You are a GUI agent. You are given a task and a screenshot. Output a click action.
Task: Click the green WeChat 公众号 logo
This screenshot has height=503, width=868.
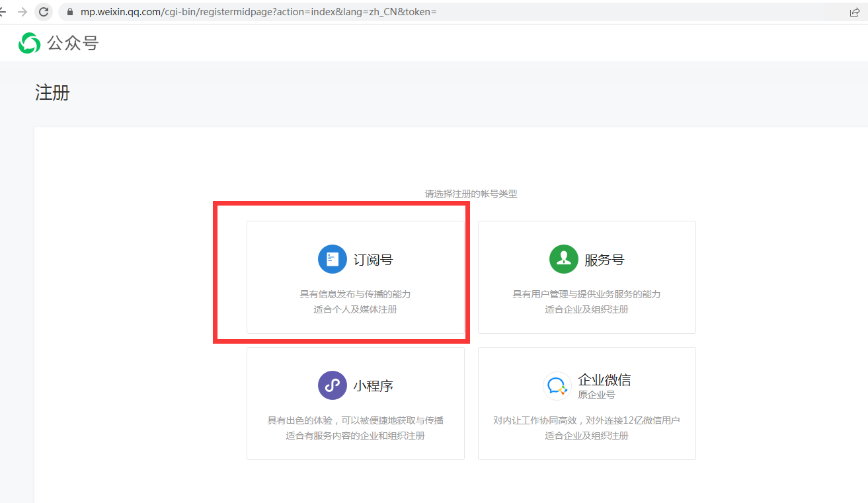(x=29, y=43)
